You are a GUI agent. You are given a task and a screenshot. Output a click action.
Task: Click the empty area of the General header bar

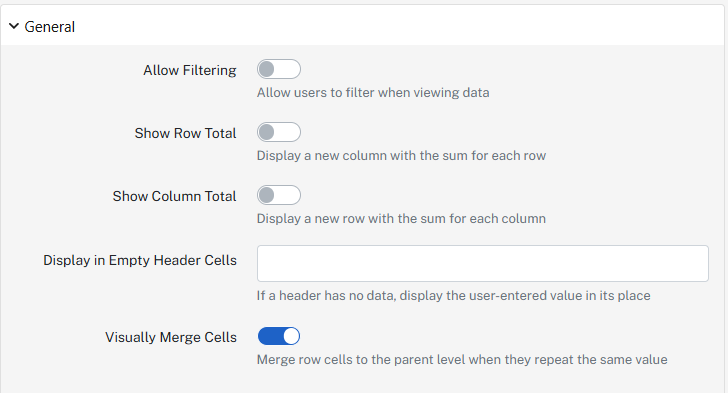[x=399, y=26]
